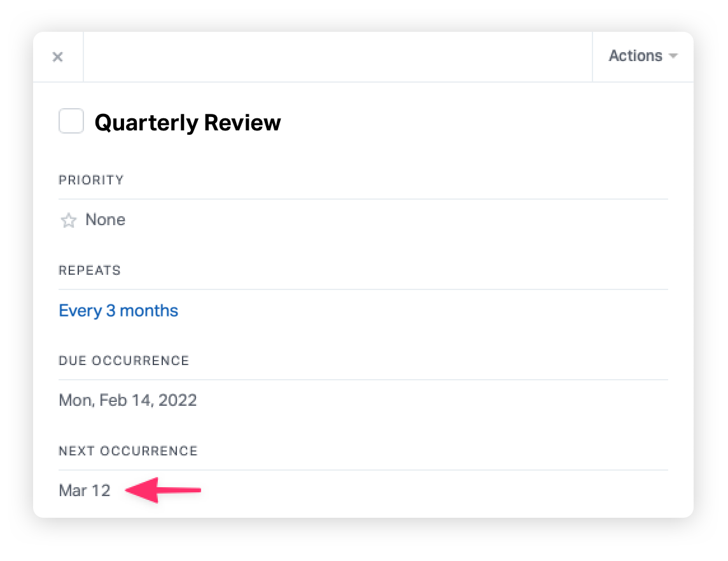Click the word Review in the title

point(242,123)
